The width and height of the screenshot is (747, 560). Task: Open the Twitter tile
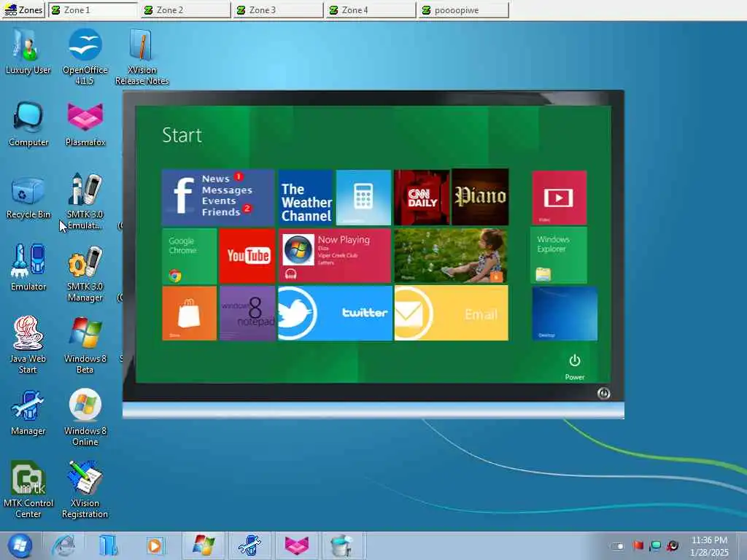(x=335, y=314)
